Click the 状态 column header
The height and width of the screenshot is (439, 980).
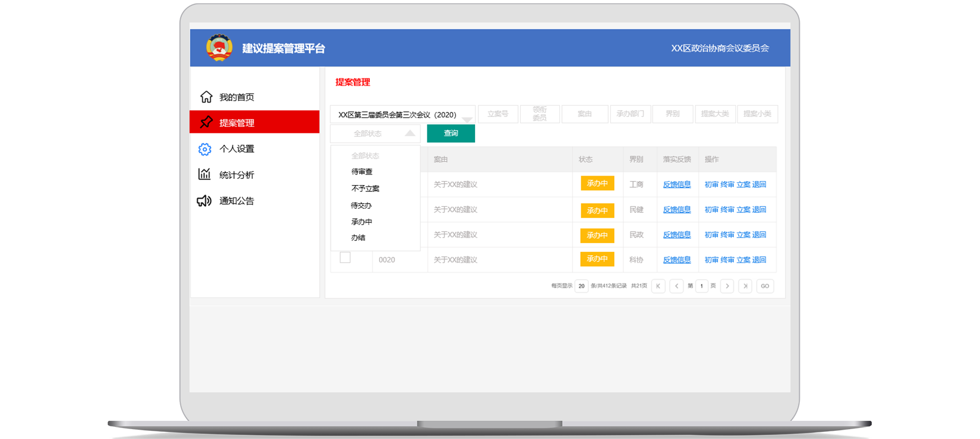(x=586, y=159)
